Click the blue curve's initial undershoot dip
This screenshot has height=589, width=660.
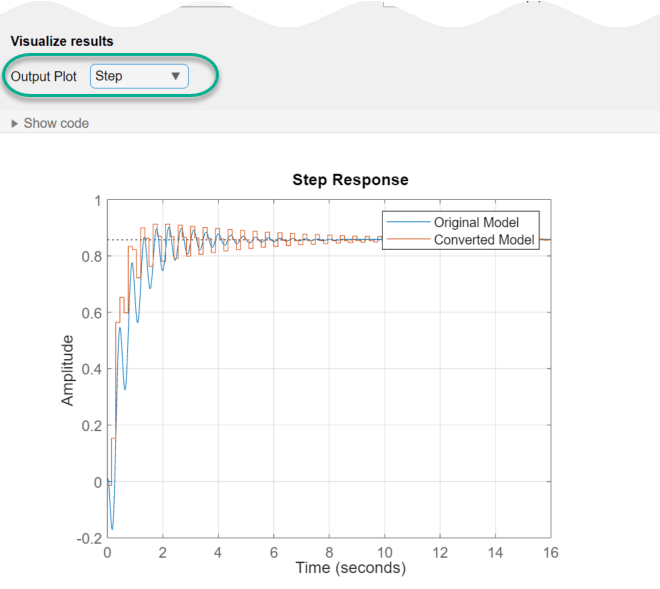(x=112, y=528)
